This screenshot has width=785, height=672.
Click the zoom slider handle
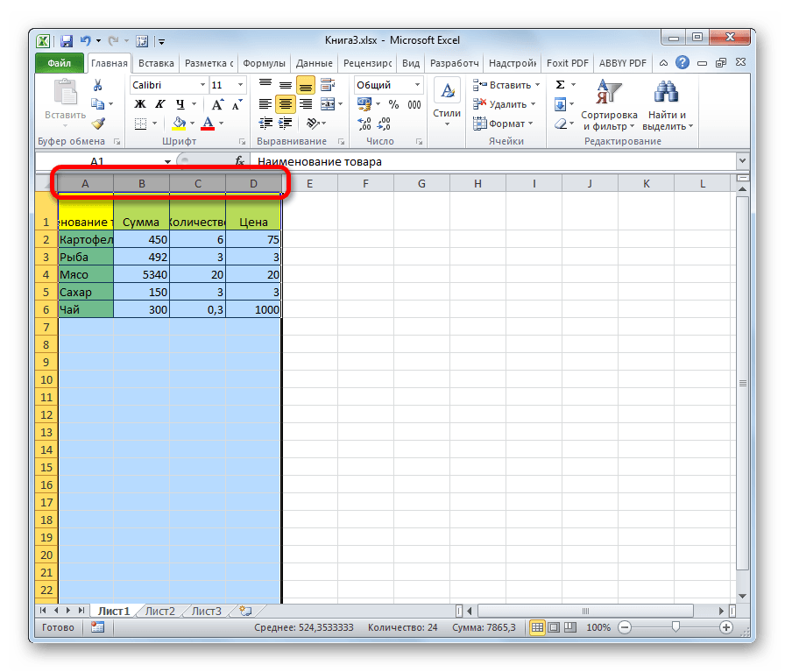[675, 626]
